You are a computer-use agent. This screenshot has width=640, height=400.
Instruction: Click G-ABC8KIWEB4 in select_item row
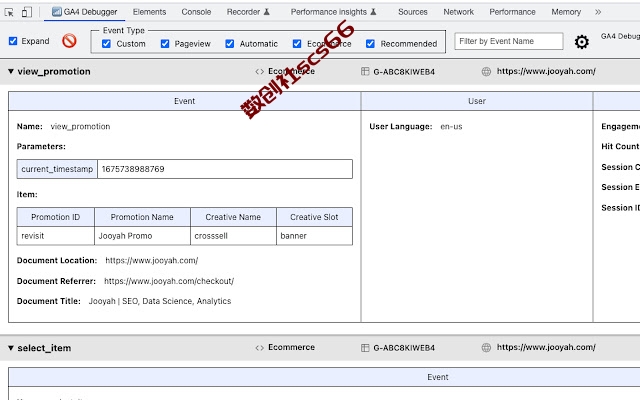point(404,348)
